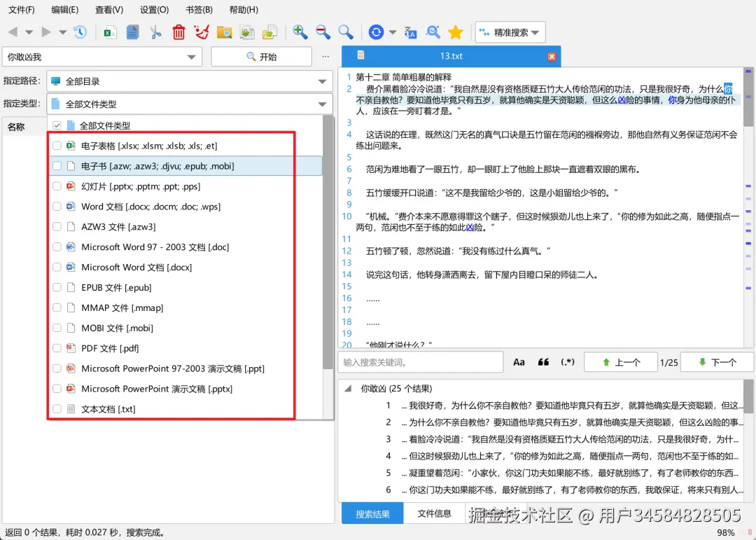This screenshot has width=756, height=540.
Task: Check the AZW3 文件 checkbox
Action: pyautogui.click(x=57, y=227)
